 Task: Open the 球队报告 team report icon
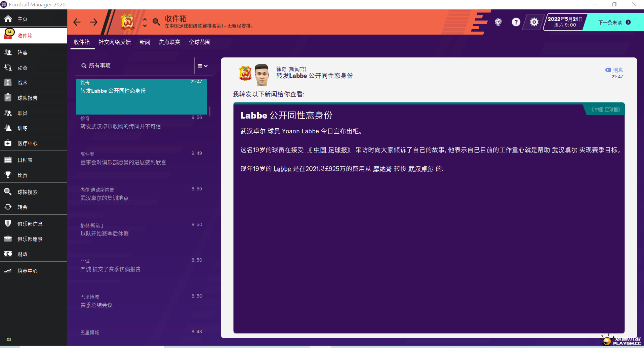(x=8, y=98)
